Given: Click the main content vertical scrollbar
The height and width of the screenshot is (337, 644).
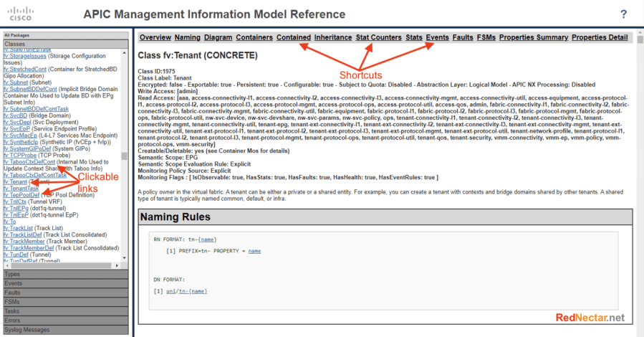Looking at the screenshot, I should [639, 179].
